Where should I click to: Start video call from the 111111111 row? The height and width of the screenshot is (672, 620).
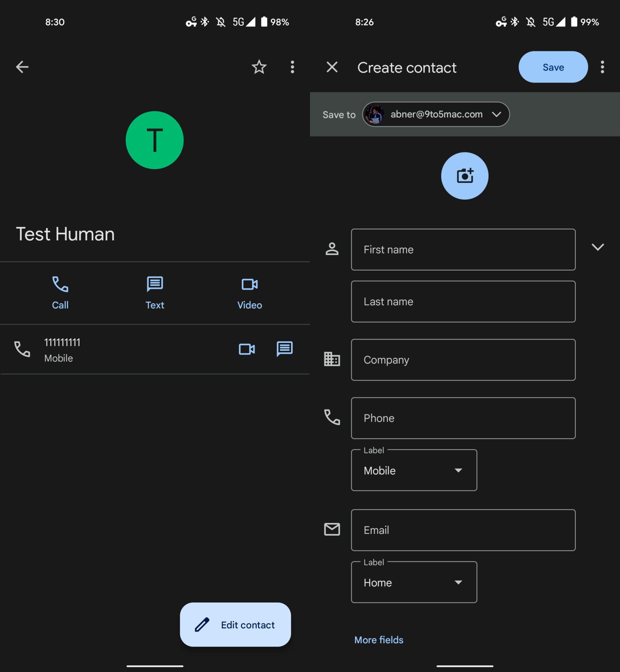(x=247, y=349)
